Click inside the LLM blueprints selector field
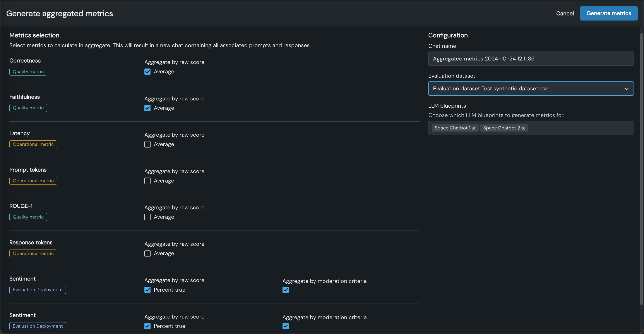 tap(580, 128)
